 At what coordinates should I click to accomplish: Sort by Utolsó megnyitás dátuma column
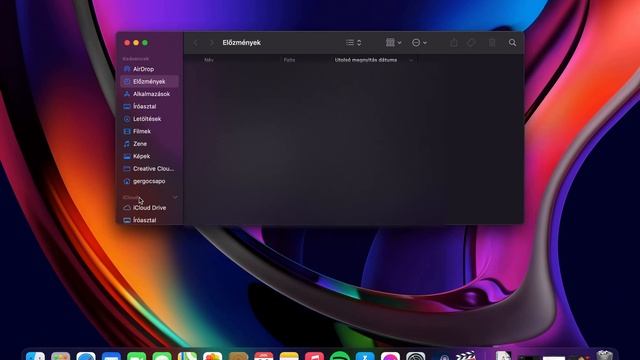click(366, 60)
